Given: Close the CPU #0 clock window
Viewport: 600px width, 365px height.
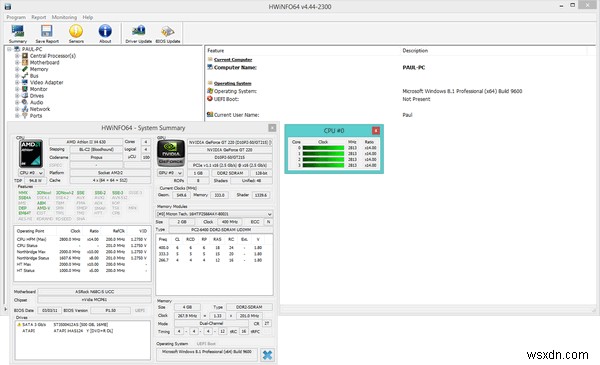Looking at the screenshot, I should tap(376, 130).
